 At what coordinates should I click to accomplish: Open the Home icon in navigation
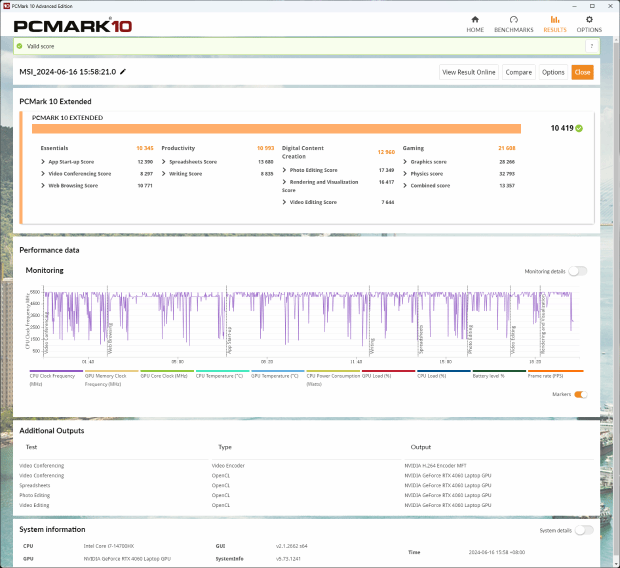[475, 19]
